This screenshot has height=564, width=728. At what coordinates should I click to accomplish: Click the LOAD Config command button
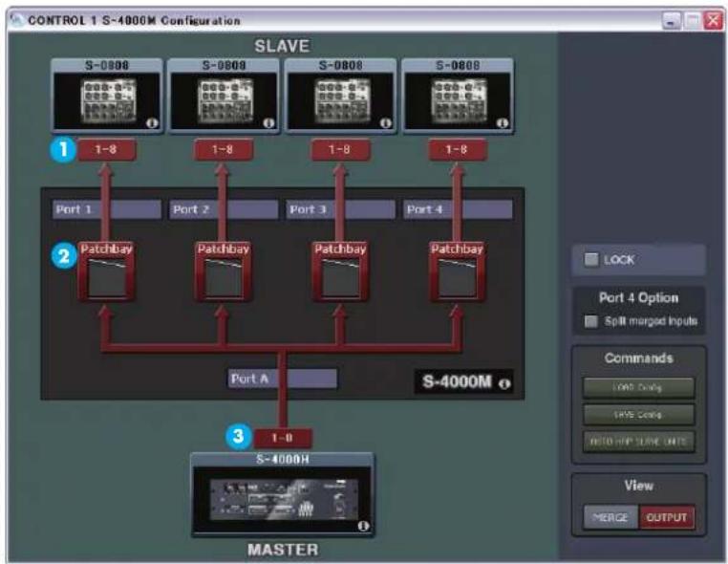pos(638,387)
